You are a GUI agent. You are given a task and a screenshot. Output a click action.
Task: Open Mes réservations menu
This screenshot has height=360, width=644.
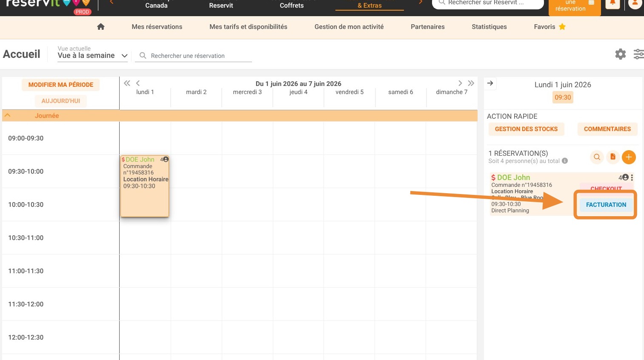pyautogui.click(x=157, y=27)
